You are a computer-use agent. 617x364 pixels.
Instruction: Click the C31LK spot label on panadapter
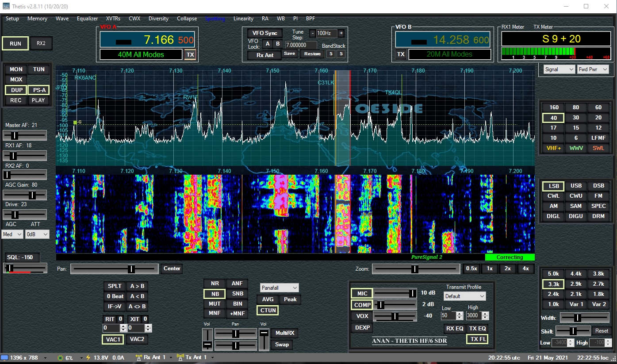pyautogui.click(x=326, y=83)
